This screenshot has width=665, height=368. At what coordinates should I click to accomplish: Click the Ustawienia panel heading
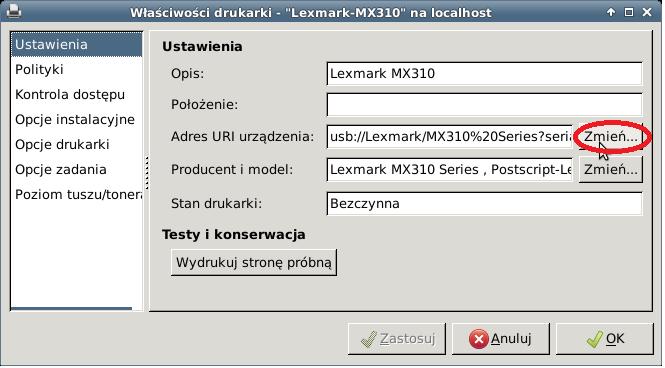[x=202, y=46]
